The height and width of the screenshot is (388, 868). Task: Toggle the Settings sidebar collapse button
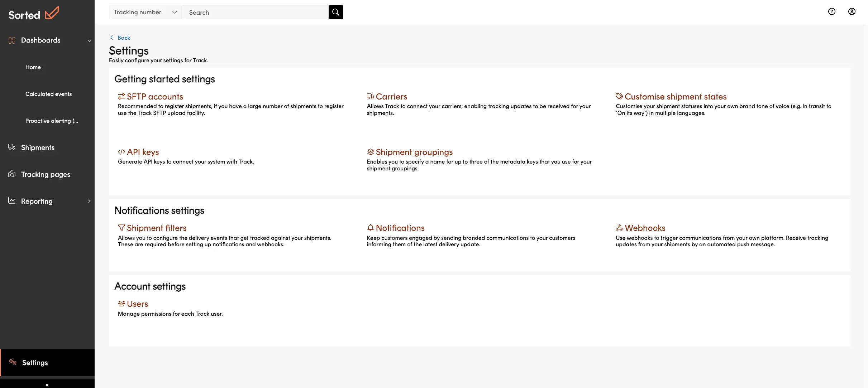click(47, 384)
